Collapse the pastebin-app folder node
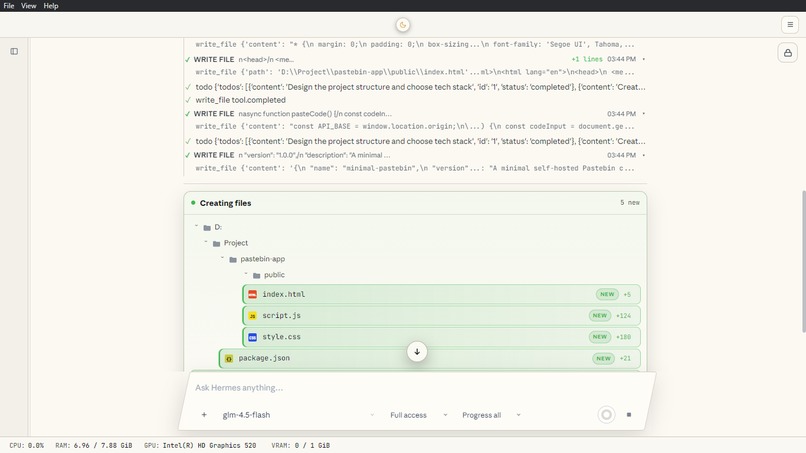 [x=222, y=258]
